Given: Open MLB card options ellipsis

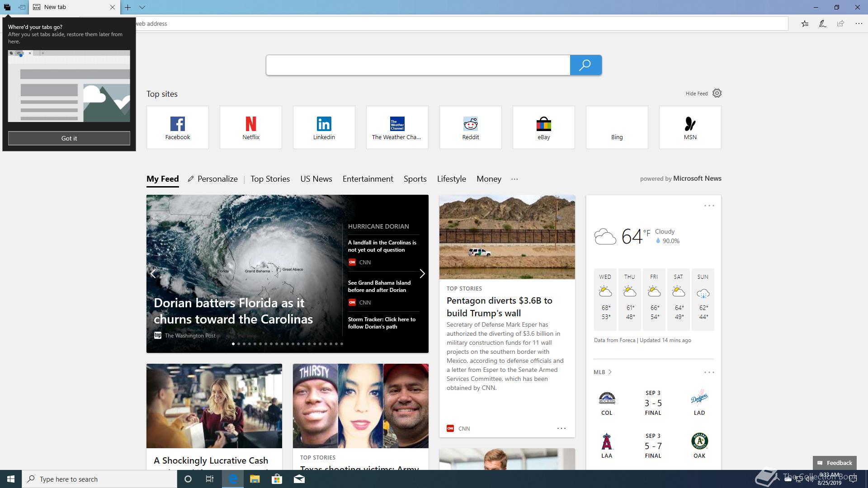Looking at the screenshot, I should pos(709,372).
